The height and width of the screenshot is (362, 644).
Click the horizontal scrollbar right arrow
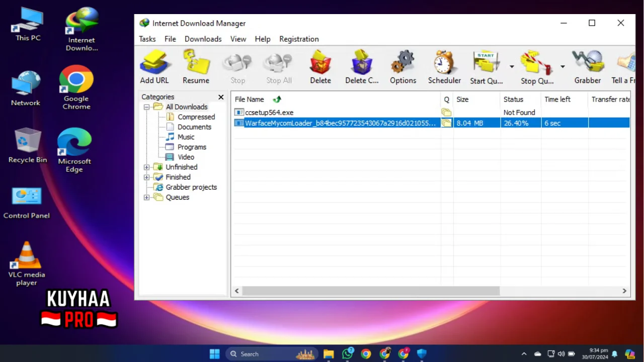coord(624,291)
